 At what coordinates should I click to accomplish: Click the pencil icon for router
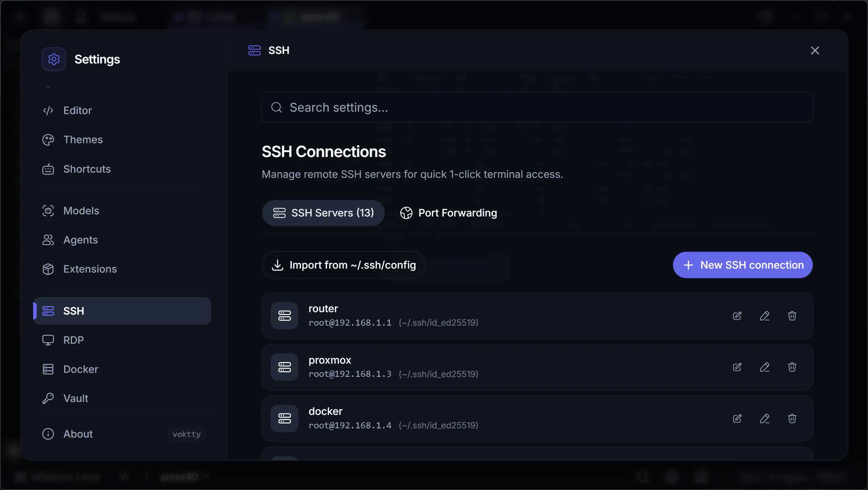[x=765, y=316]
